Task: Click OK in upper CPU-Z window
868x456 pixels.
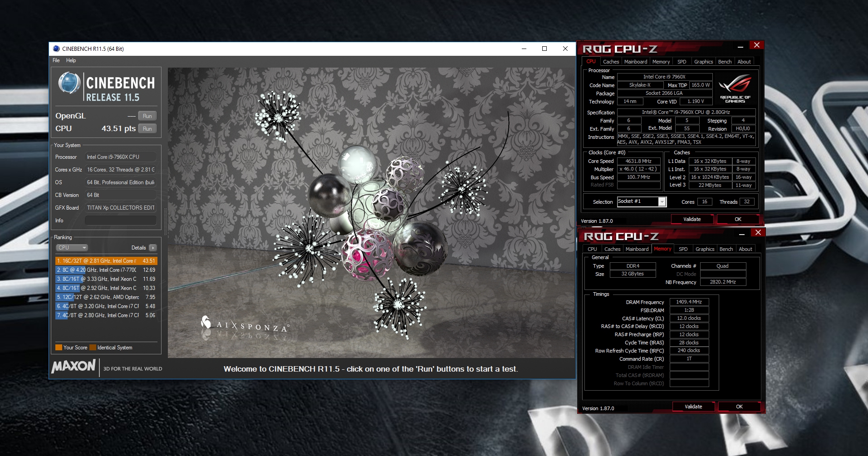Action: click(x=738, y=219)
